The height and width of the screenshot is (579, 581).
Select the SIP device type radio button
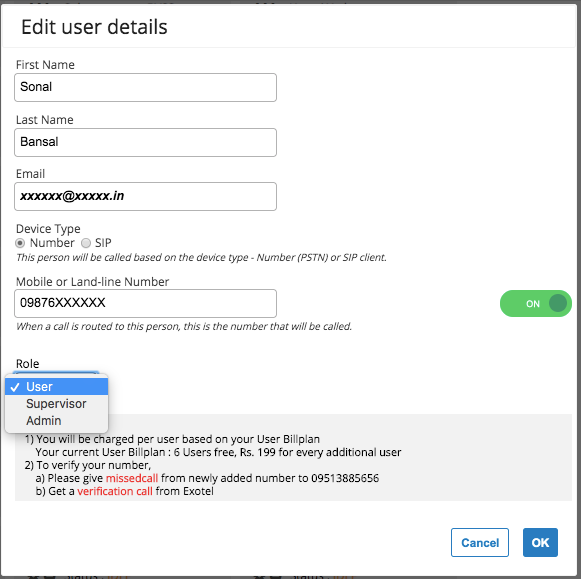pos(86,243)
